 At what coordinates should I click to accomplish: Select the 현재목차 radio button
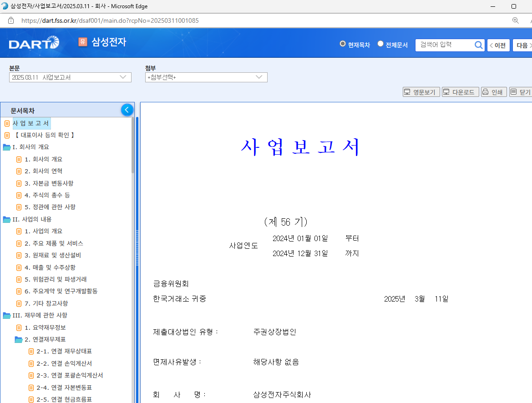click(343, 44)
